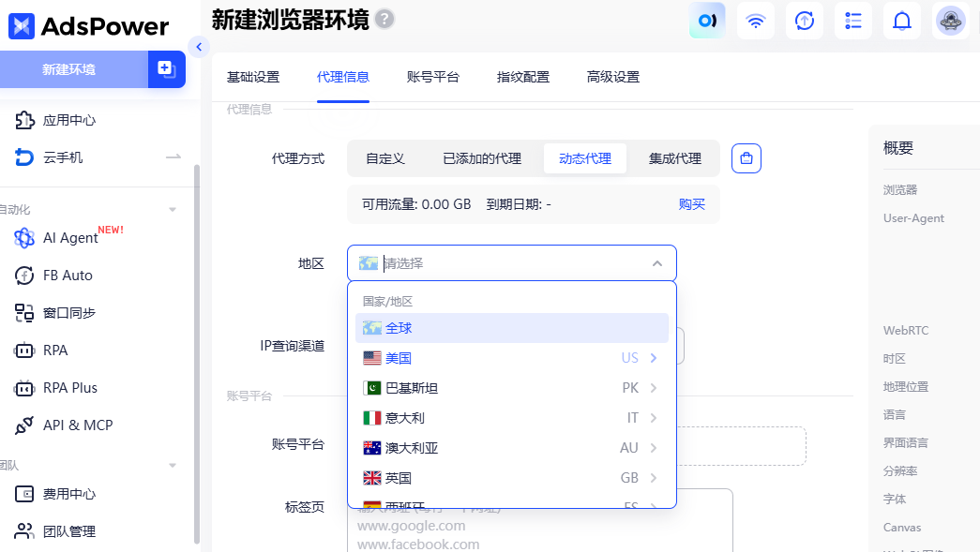Jump to User-Agent in 概要 panel

tap(913, 218)
